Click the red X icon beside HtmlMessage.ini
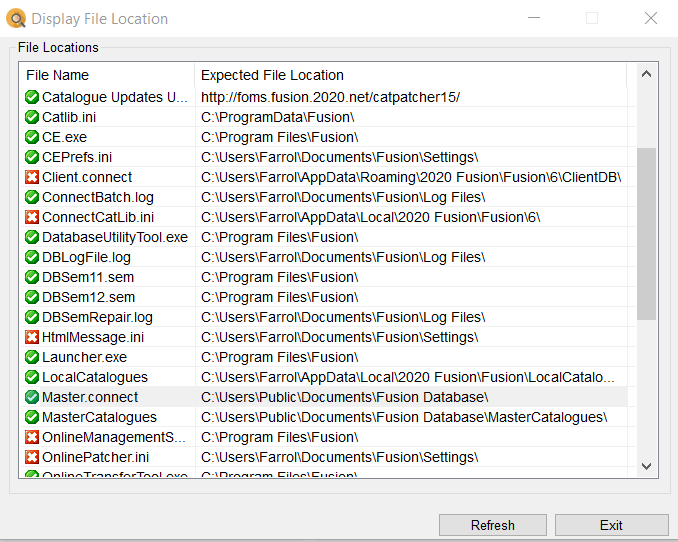This screenshot has width=678, height=542. (x=32, y=337)
